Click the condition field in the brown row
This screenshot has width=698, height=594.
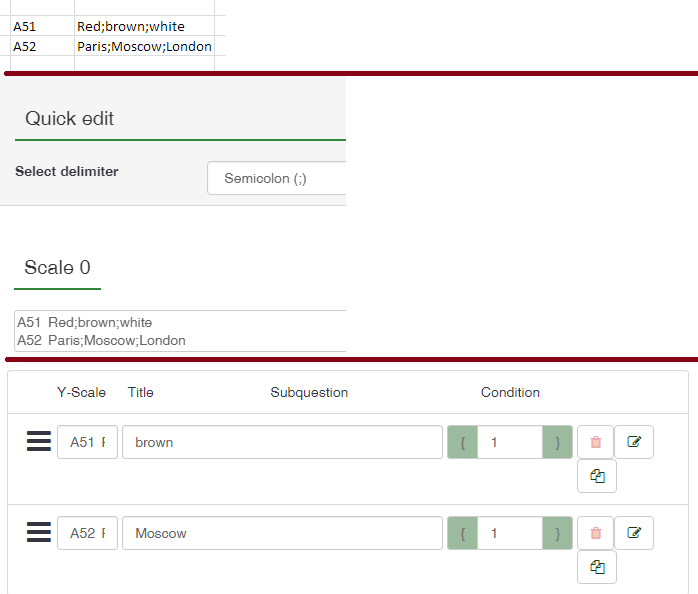pyautogui.click(x=510, y=442)
